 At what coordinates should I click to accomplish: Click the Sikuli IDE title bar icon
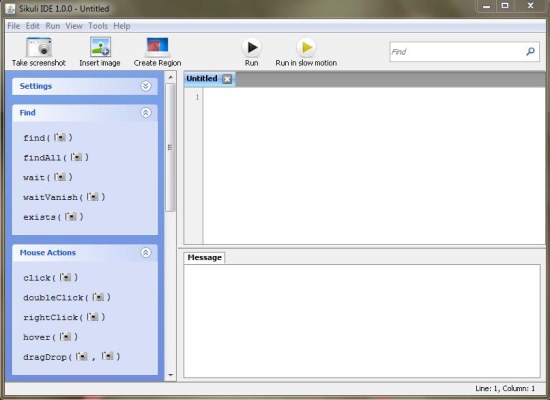(11, 8)
